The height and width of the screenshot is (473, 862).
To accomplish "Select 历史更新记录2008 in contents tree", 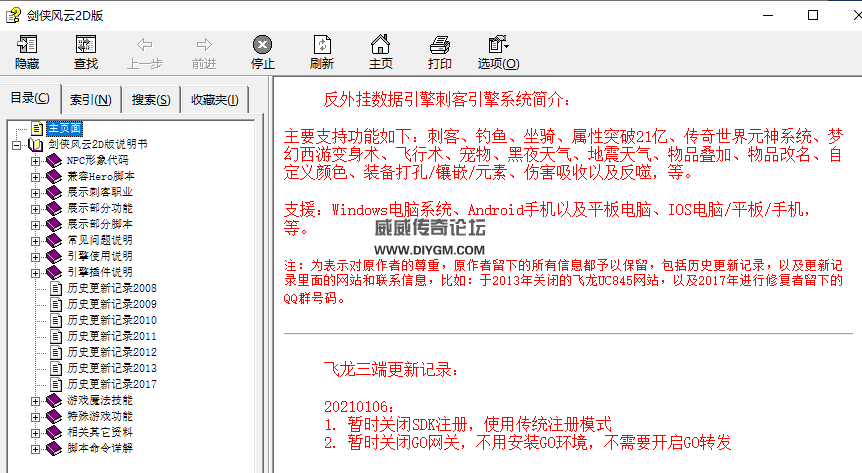I will [111, 288].
